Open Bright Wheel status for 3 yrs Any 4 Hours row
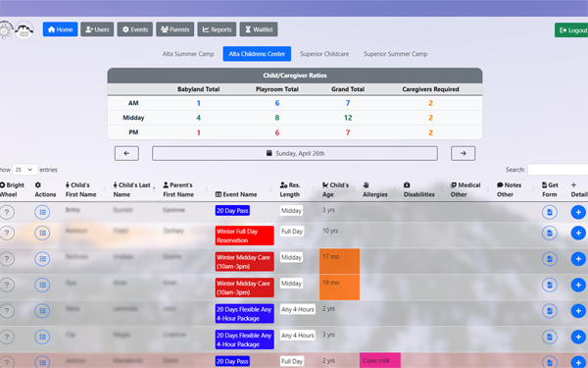This screenshot has width=588, height=368. 7,337
